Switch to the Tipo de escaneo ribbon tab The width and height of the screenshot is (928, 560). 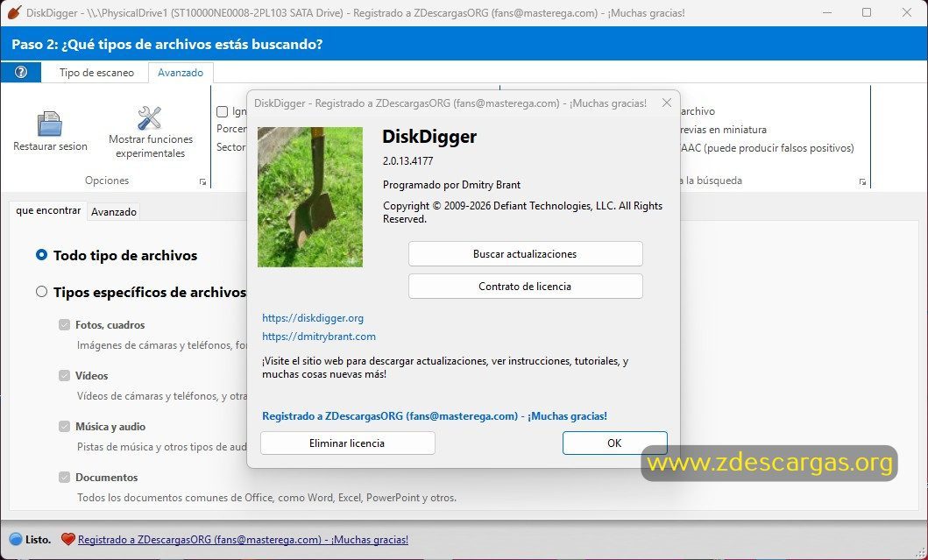click(x=96, y=72)
